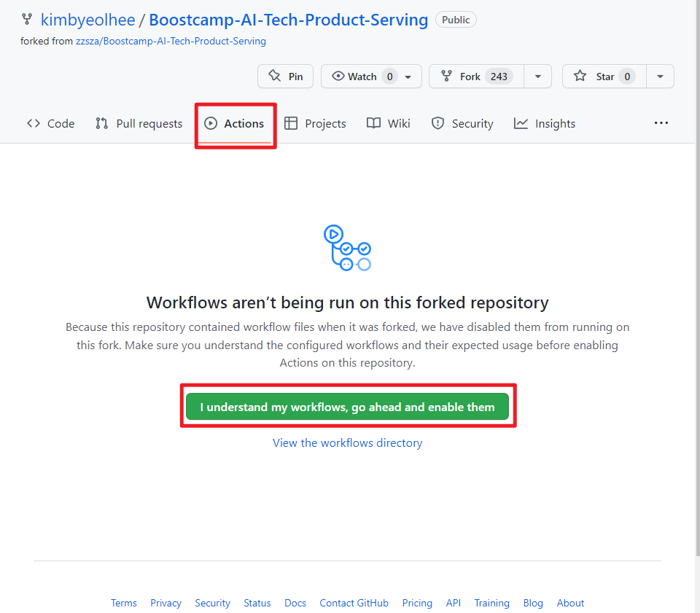Open View the workflows directory link
This screenshot has width=700, height=613.
[347, 442]
